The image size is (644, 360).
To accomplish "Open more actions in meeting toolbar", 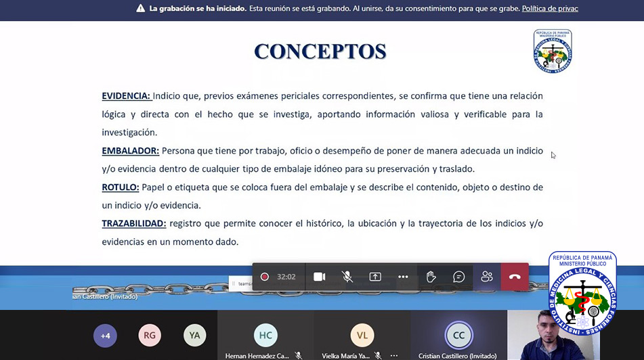I will coord(403,277).
